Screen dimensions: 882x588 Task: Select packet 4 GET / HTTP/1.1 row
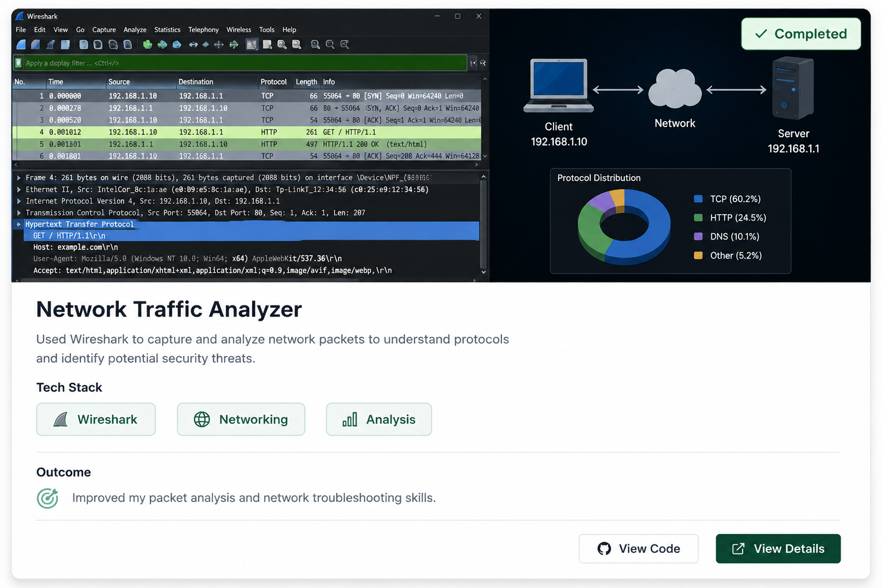pyautogui.click(x=246, y=132)
